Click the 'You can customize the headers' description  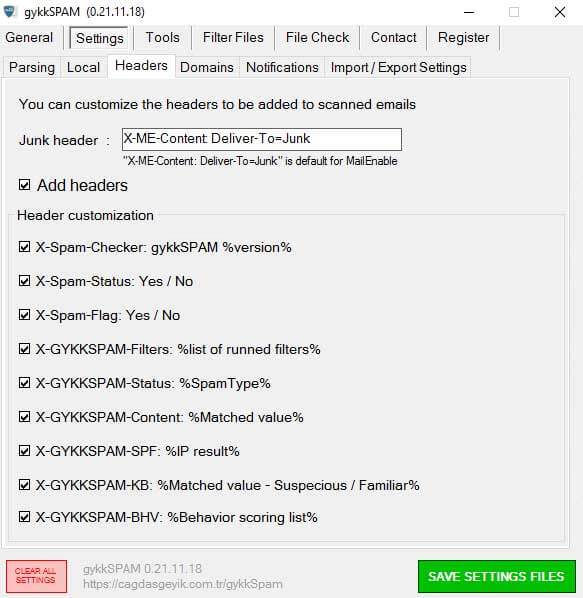[x=217, y=104]
